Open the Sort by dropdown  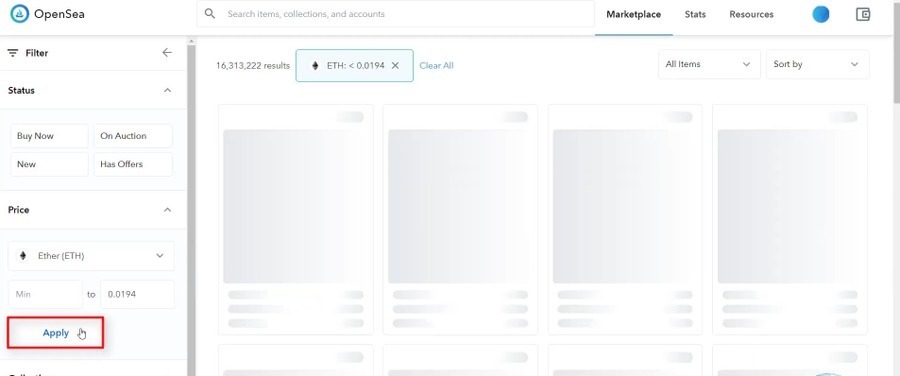pos(817,64)
